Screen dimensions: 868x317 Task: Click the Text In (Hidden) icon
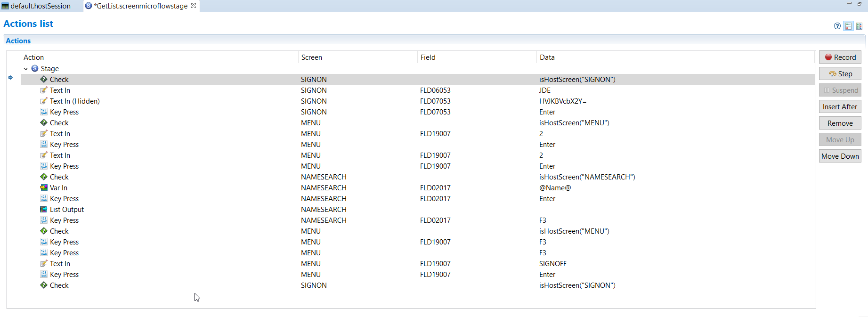point(44,101)
